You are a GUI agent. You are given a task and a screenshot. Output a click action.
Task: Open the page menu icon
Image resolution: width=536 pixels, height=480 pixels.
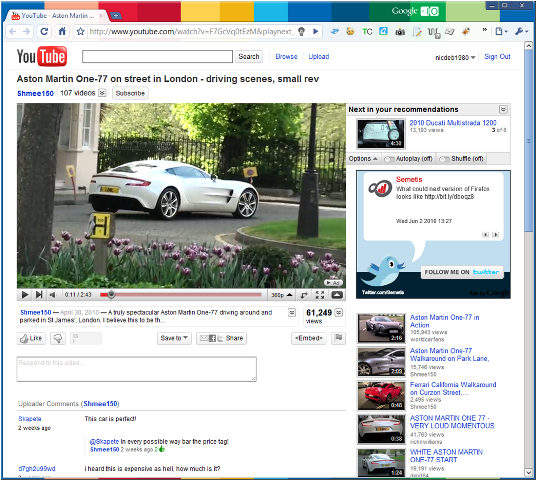click(x=501, y=32)
